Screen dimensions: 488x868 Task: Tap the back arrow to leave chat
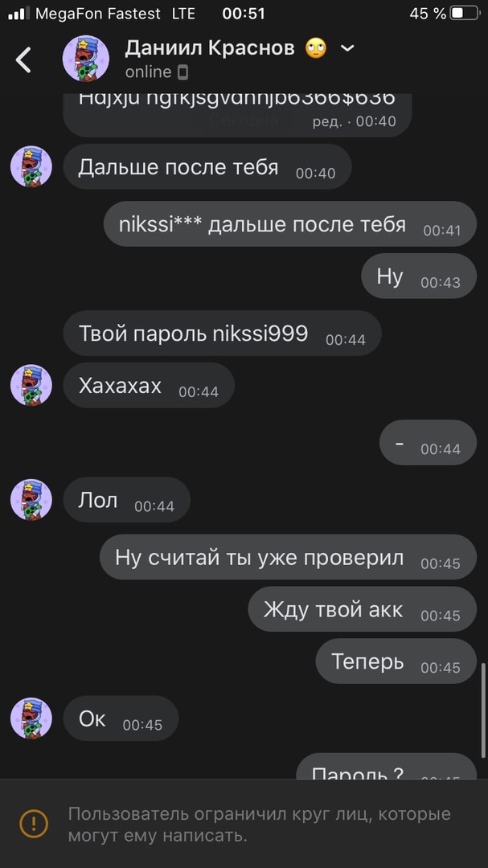23,59
